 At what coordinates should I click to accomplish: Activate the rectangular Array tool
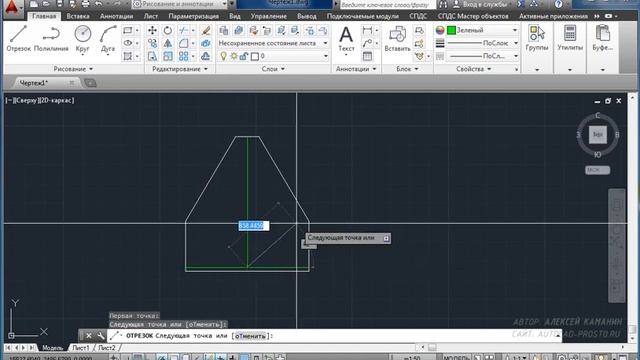[x=184, y=56]
